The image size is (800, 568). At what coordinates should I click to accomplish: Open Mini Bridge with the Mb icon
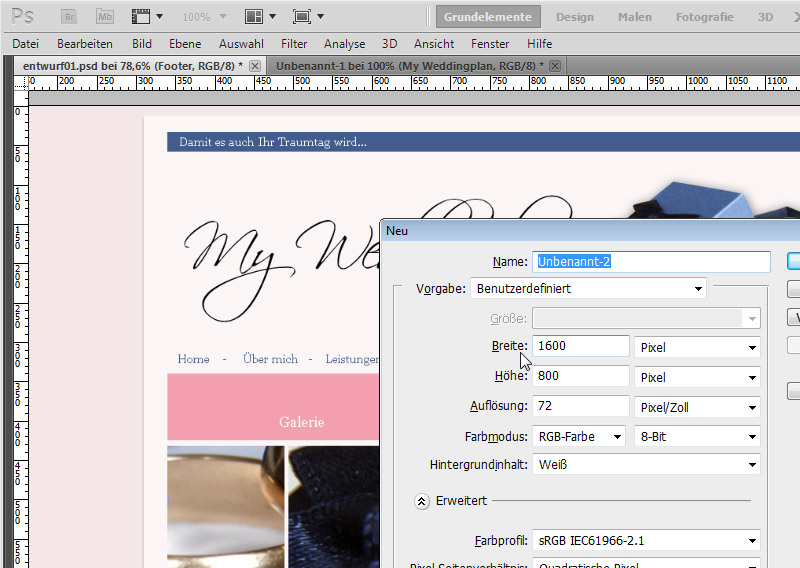(x=104, y=17)
